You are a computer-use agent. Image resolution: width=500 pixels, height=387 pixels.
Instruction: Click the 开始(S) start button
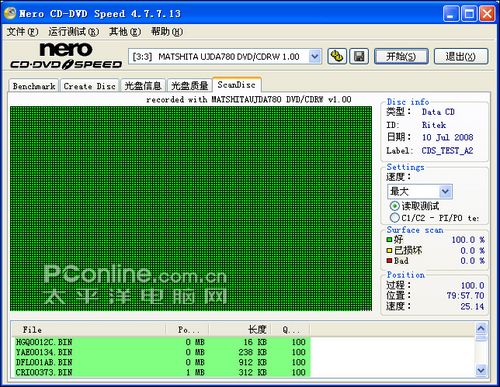[401, 56]
